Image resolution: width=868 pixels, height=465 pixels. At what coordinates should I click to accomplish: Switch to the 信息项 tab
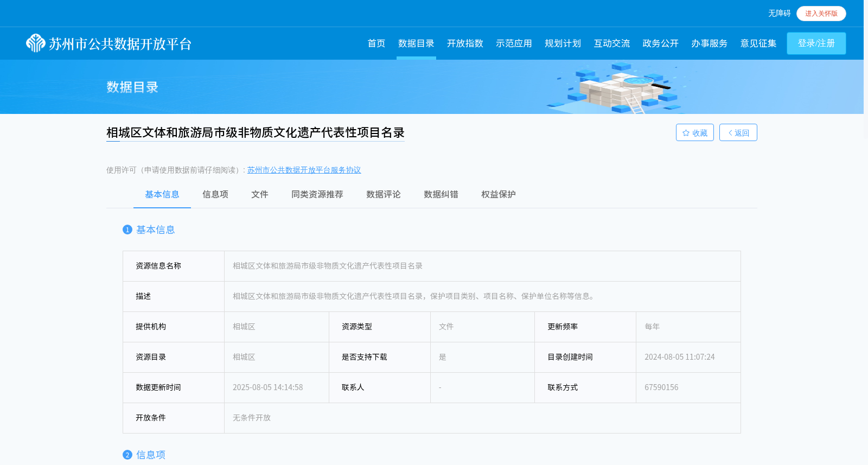coord(215,194)
